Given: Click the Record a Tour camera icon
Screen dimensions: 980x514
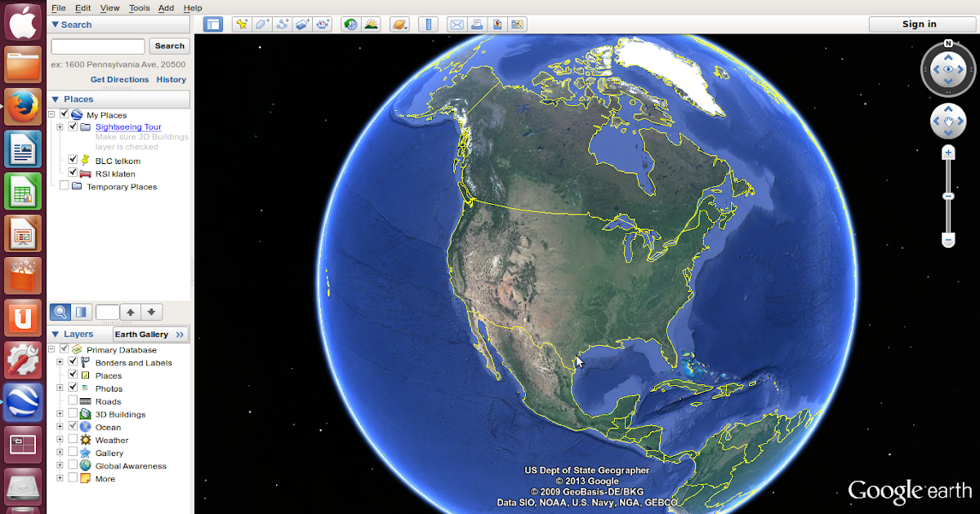Looking at the screenshot, I should [x=323, y=24].
